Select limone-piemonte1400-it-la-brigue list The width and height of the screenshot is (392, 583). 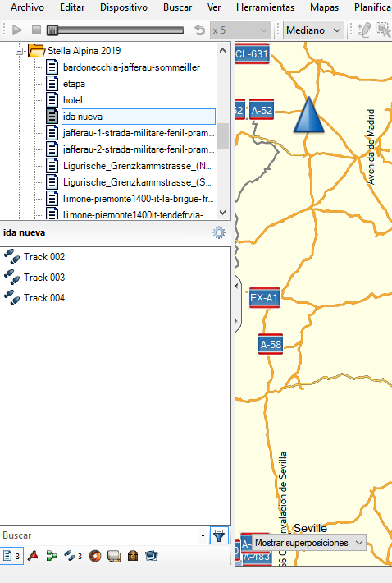point(138,198)
